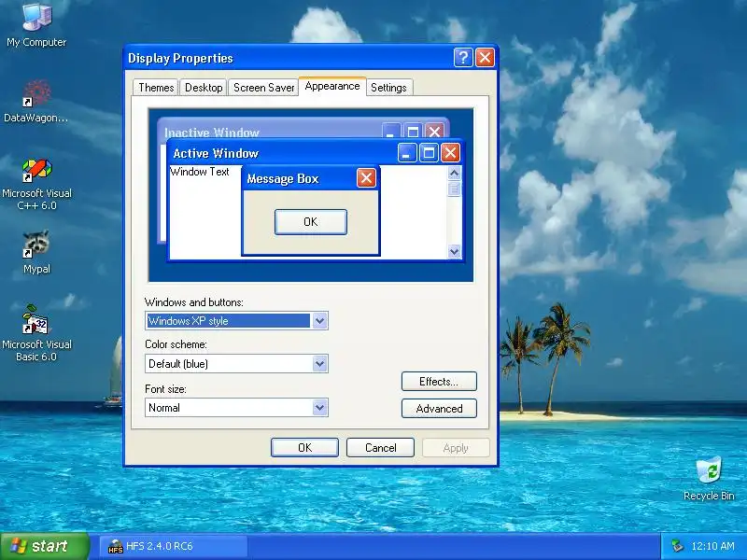Open the Windows and buttons dropdown
747x560 pixels.
tap(319, 321)
